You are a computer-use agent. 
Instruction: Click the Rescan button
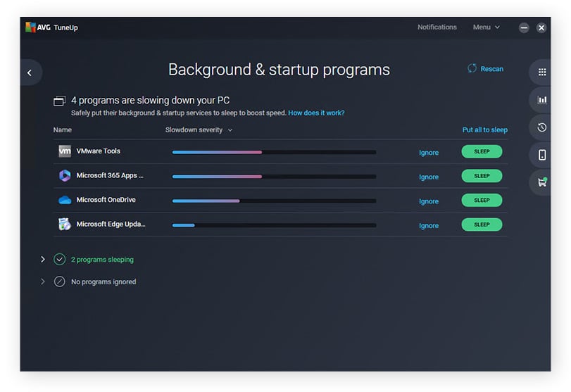coord(485,69)
